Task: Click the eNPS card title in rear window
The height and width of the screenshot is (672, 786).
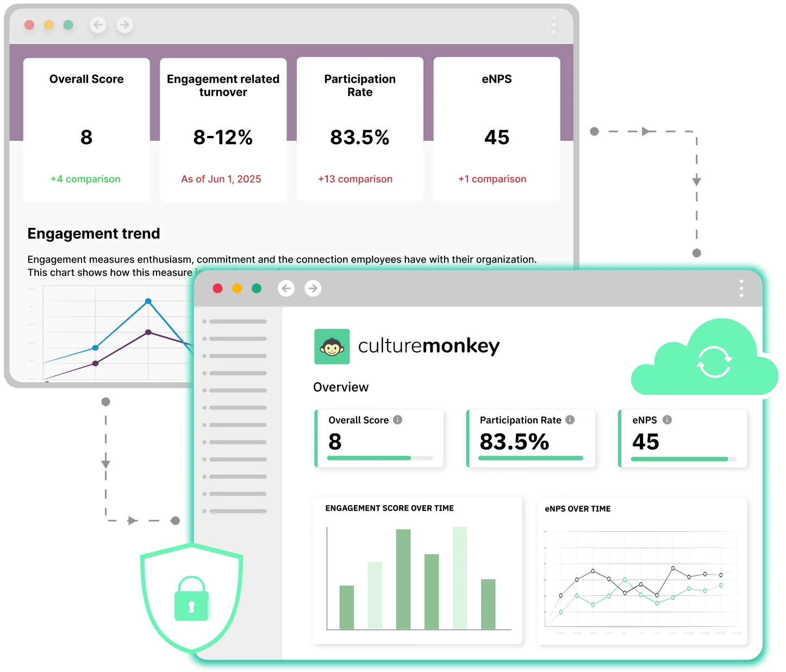Action: (497, 79)
